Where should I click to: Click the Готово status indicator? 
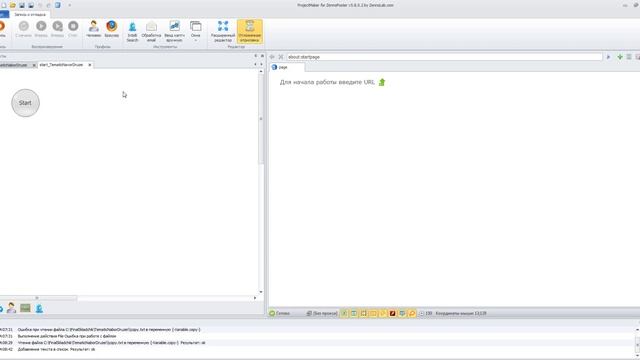(280, 313)
